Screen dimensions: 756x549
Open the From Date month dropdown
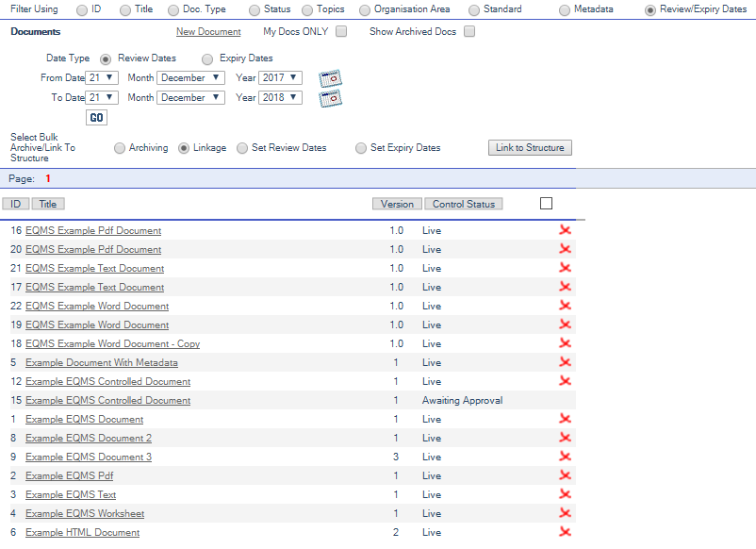[190, 77]
